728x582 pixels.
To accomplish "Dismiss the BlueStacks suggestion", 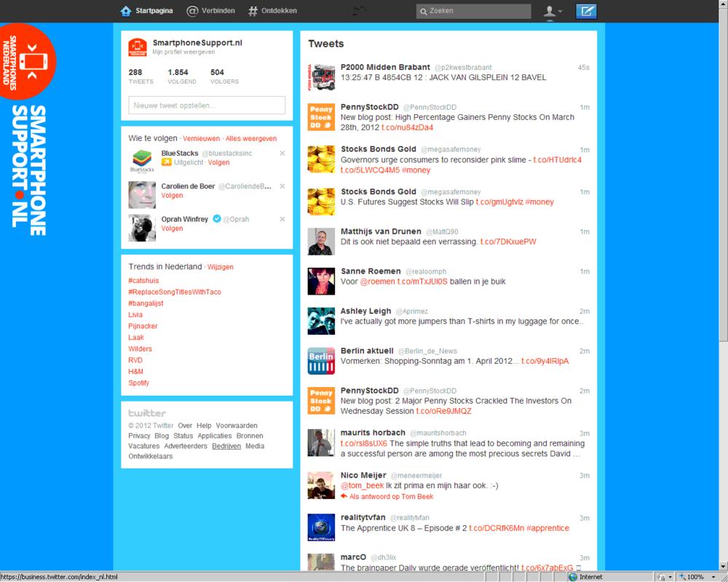I will (282, 154).
